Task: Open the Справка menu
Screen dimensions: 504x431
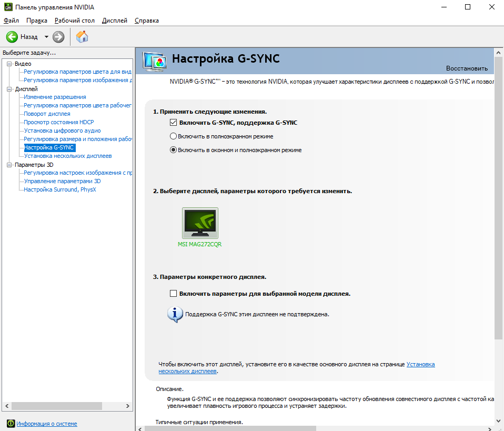Action: pyautogui.click(x=147, y=21)
